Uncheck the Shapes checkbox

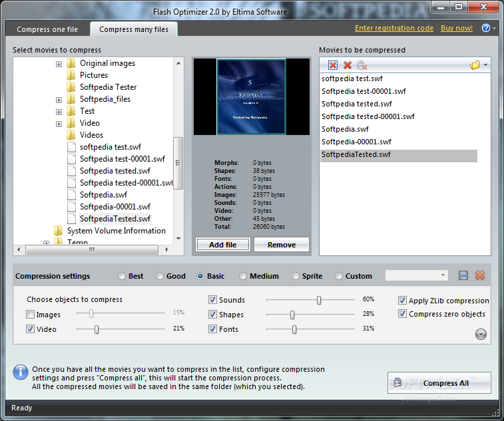212,315
